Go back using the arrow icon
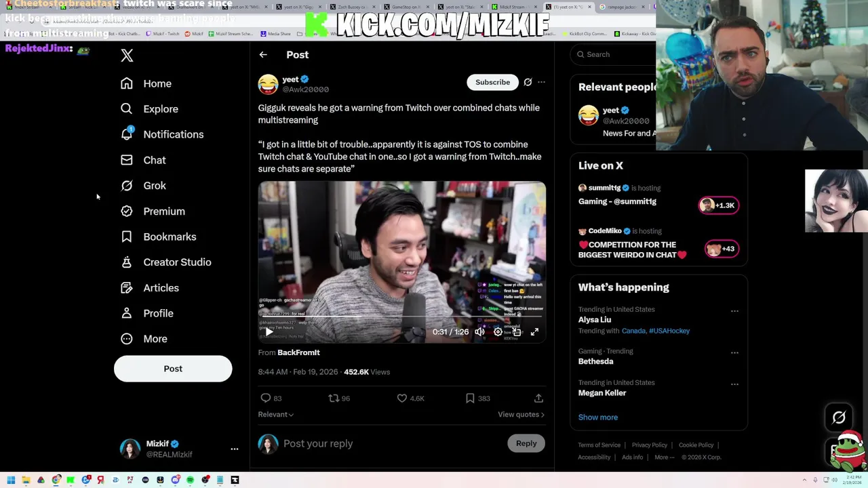This screenshot has height=488, width=868. [x=263, y=55]
